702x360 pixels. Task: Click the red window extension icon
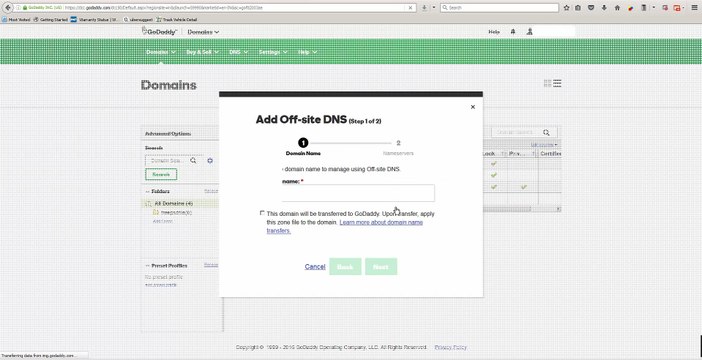677,8
